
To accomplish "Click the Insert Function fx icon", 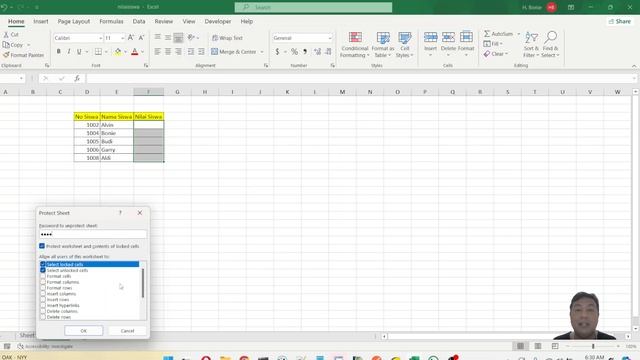I will pos(77,78).
